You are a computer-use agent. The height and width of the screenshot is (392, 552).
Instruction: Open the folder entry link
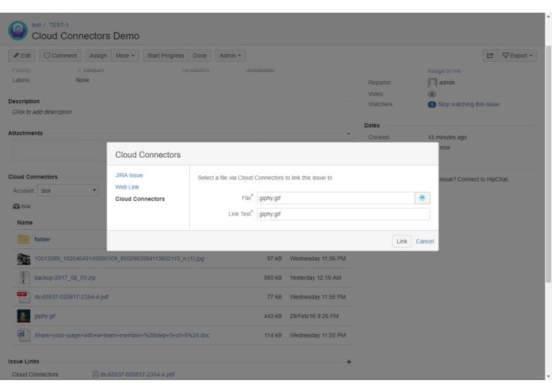click(42, 239)
